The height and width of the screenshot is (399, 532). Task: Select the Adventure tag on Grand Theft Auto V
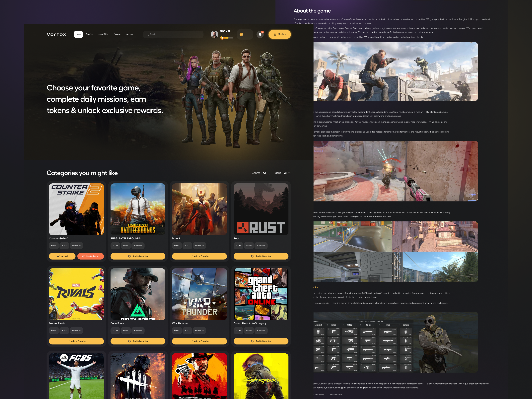click(x=261, y=331)
